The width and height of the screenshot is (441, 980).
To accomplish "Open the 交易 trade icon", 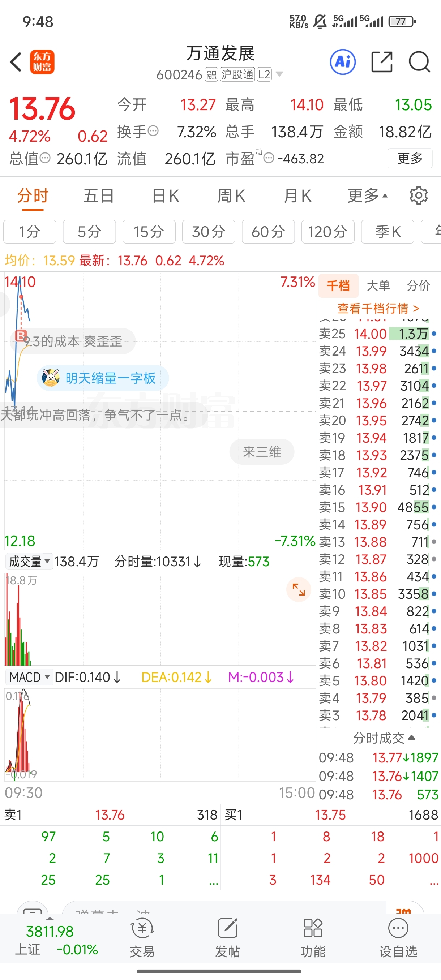I will (142, 938).
